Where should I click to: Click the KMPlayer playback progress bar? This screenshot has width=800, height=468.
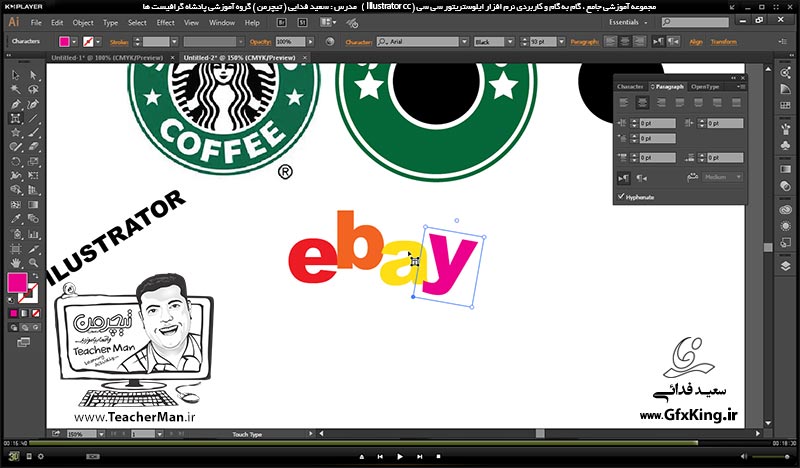click(x=399, y=443)
